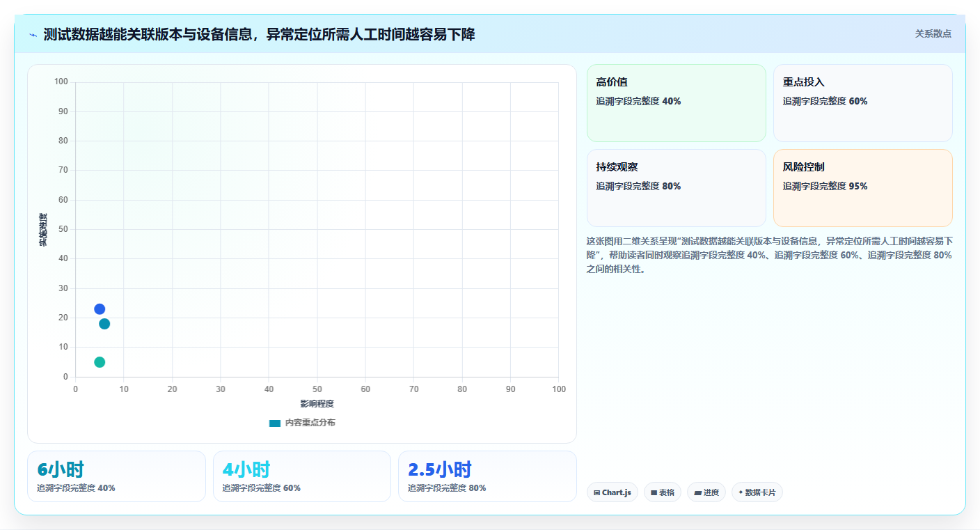Click 追溯字段完整度 80% in 持续观察 card
The height and width of the screenshot is (530, 980).
pos(638,186)
